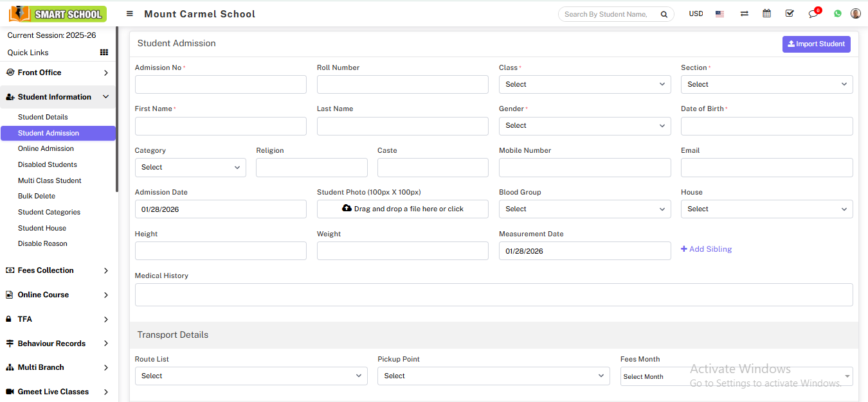Go to Student Details in sidebar

point(43,117)
